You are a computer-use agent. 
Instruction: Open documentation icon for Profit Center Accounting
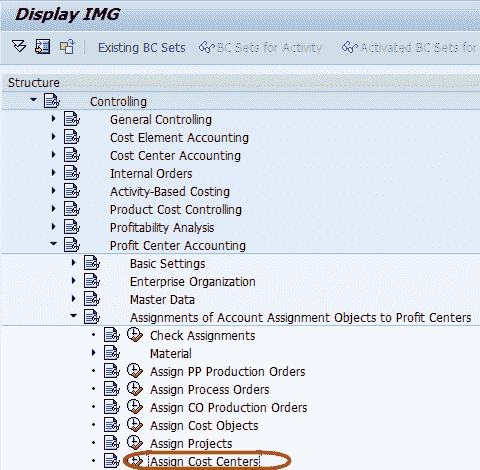coord(72,245)
